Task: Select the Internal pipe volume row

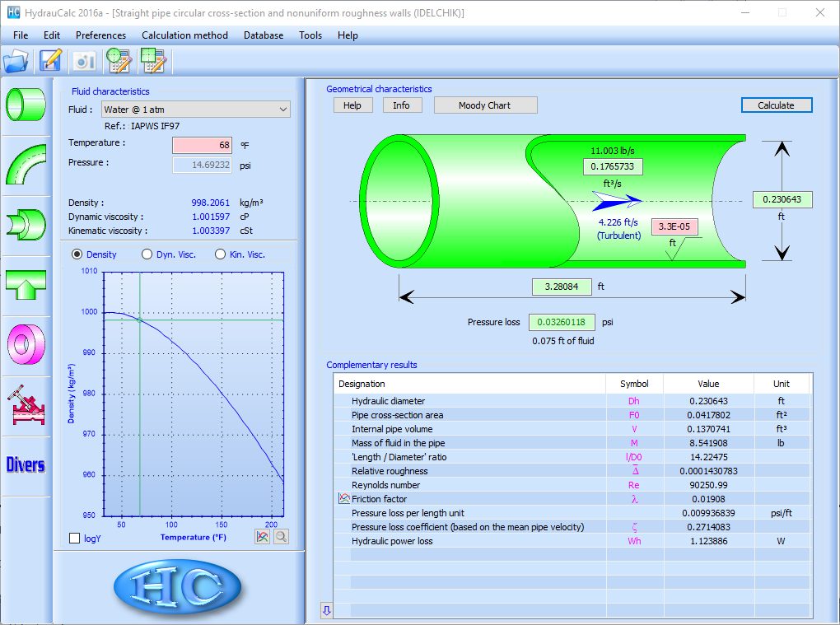Action: (572, 429)
